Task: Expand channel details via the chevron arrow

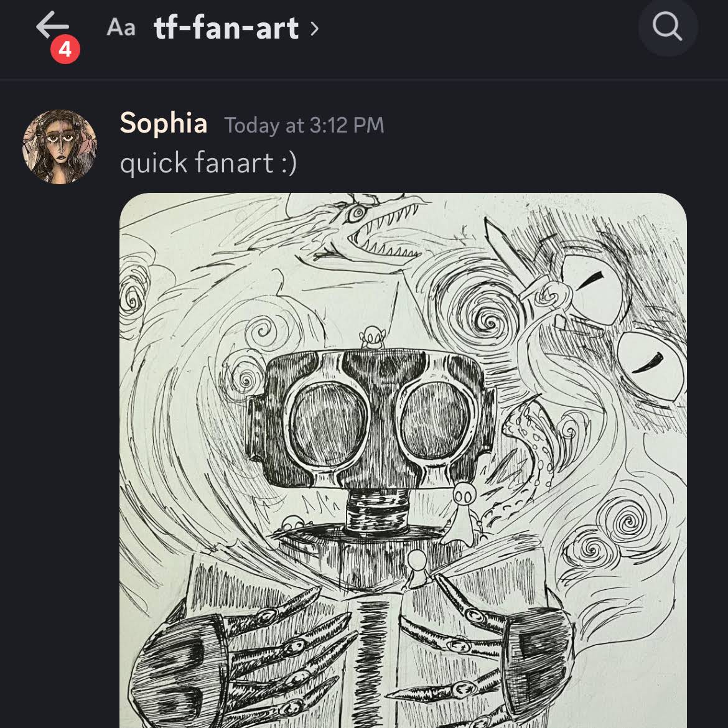Action: pos(314,29)
